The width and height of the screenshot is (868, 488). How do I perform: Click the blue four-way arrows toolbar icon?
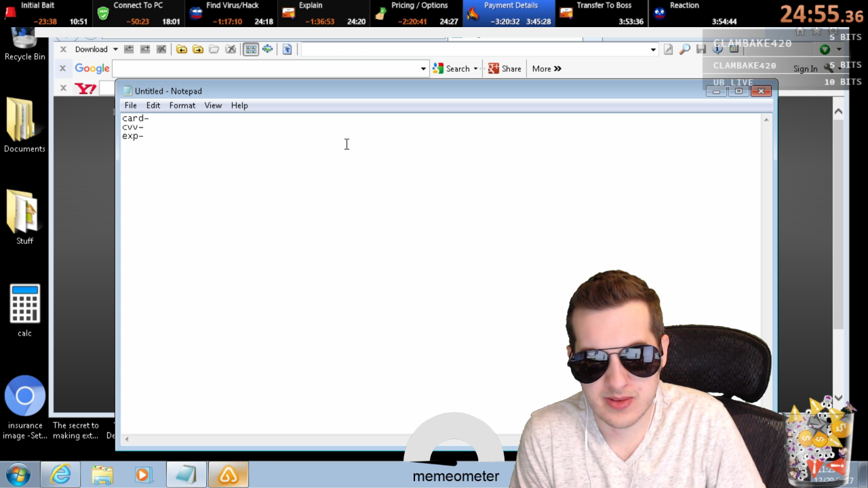click(x=268, y=49)
